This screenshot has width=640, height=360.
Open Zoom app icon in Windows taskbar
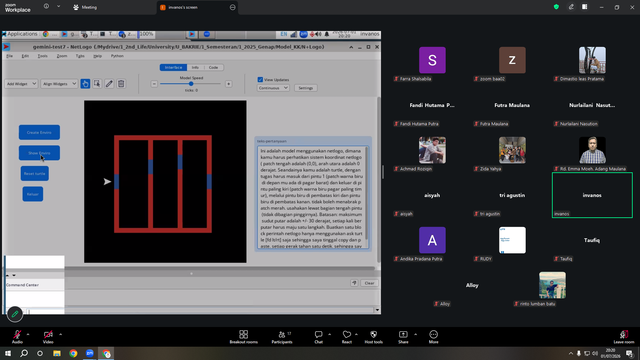pyautogui.click(x=90, y=353)
